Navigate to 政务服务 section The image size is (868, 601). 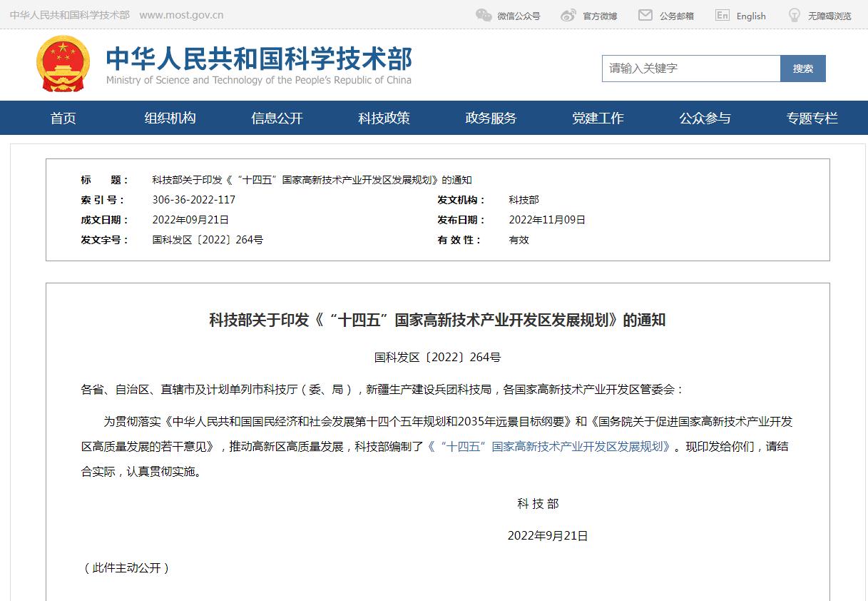[x=491, y=118]
